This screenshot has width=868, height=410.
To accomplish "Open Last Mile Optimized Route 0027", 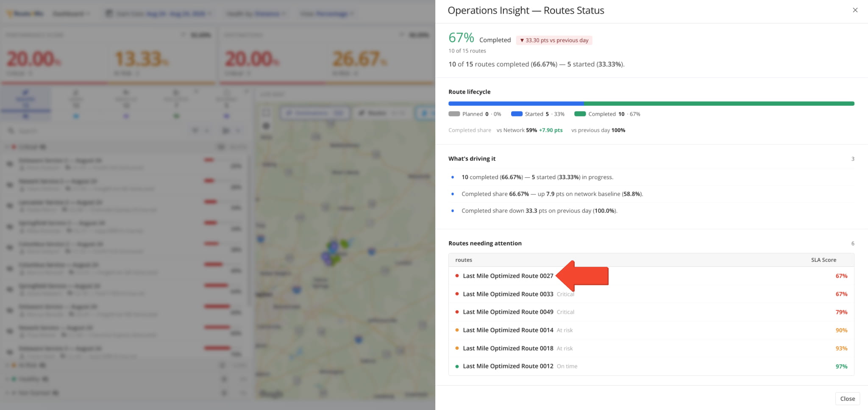I will coord(508,276).
